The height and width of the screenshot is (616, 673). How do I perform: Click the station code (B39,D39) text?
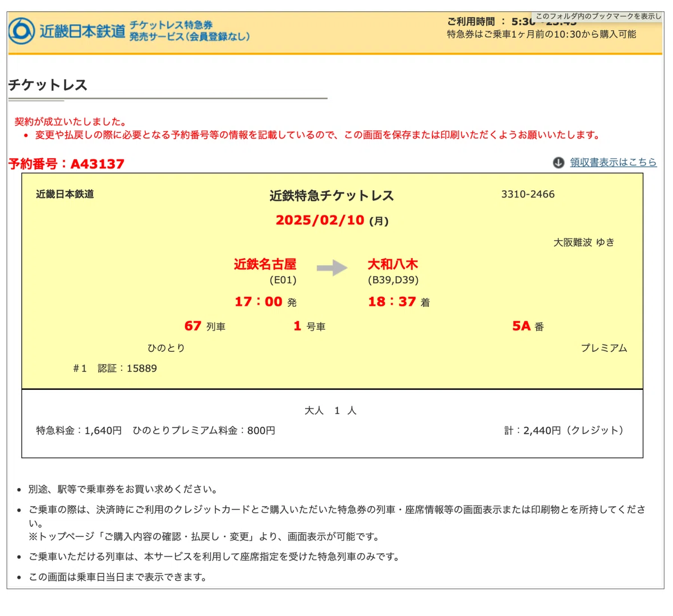point(393,280)
